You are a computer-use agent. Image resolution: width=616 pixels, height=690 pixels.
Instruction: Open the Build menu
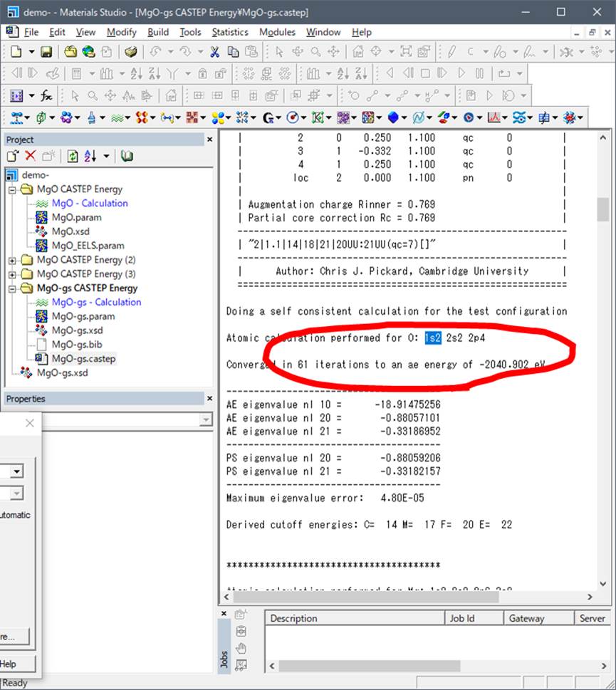[x=158, y=32]
